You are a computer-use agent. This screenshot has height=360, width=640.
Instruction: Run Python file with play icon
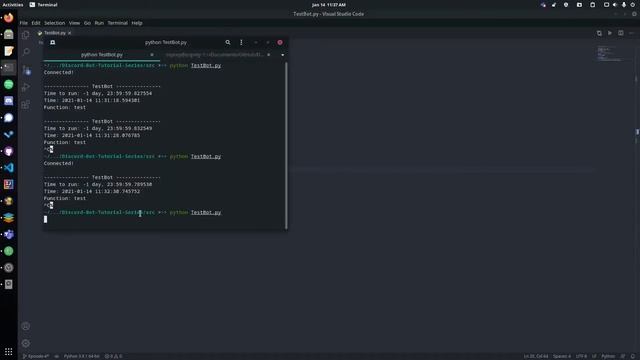point(610,33)
